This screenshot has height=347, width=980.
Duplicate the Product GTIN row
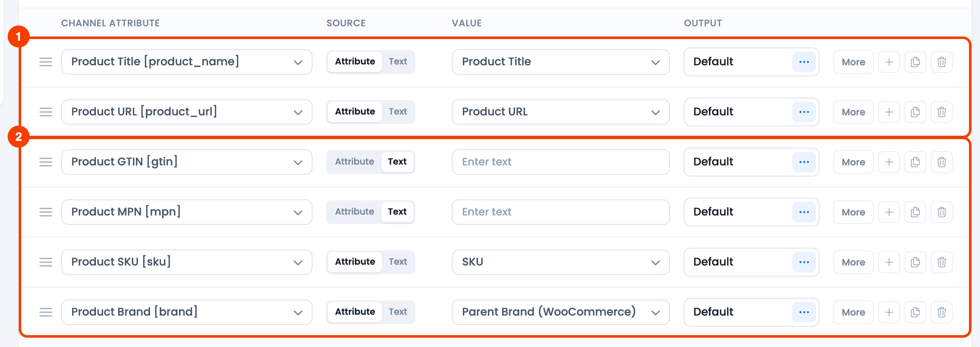click(x=915, y=162)
